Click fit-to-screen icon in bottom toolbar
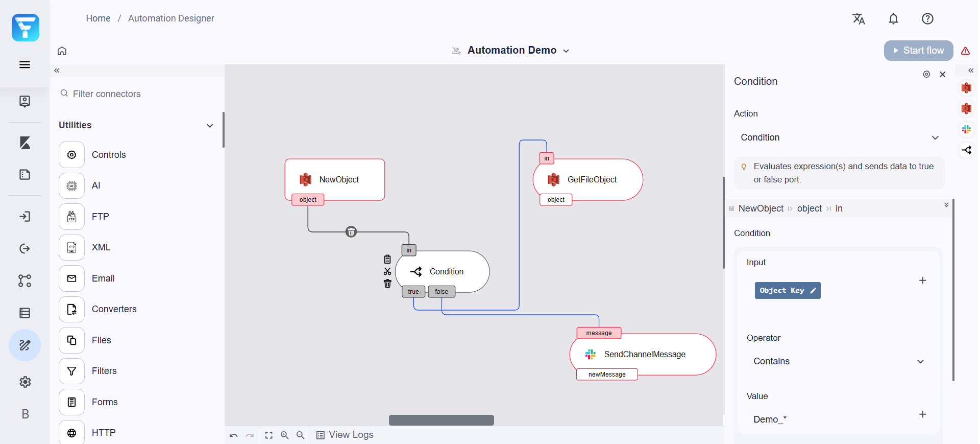 click(x=269, y=435)
